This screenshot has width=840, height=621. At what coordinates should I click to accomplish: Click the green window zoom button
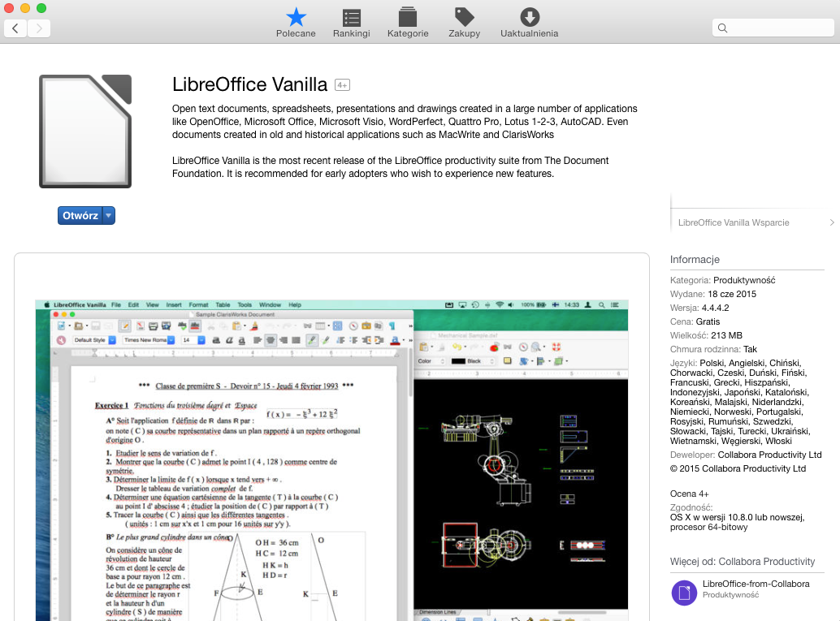point(41,8)
